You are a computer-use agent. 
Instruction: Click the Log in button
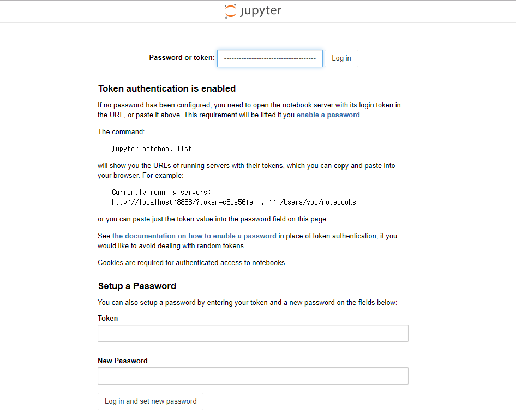[x=341, y=58]
